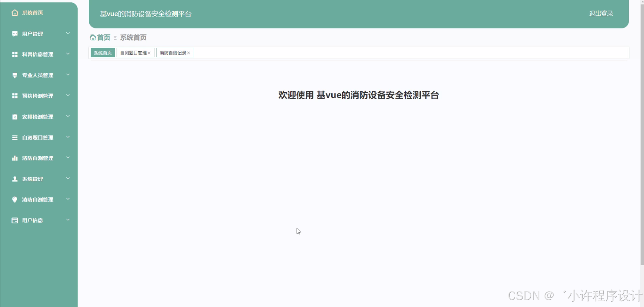This screenshot has height=307, width=644.
Task: Expand the 用户管理 chevron arrow
Action: pos(68,33)
